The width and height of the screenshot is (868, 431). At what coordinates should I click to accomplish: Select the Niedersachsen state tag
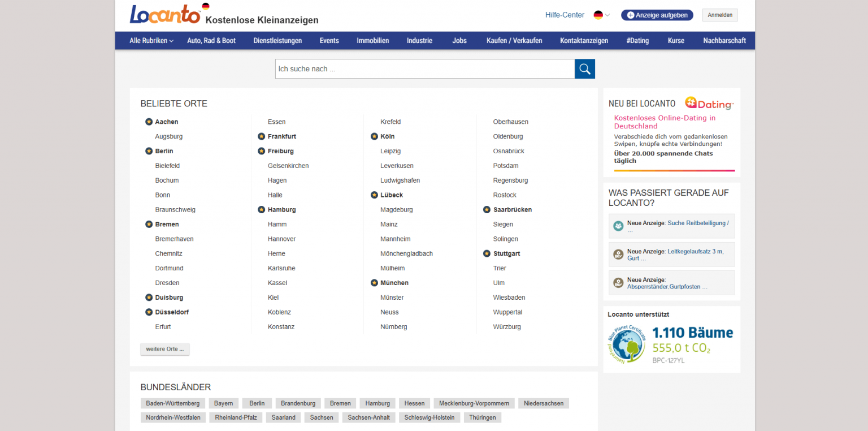[544, 403]
